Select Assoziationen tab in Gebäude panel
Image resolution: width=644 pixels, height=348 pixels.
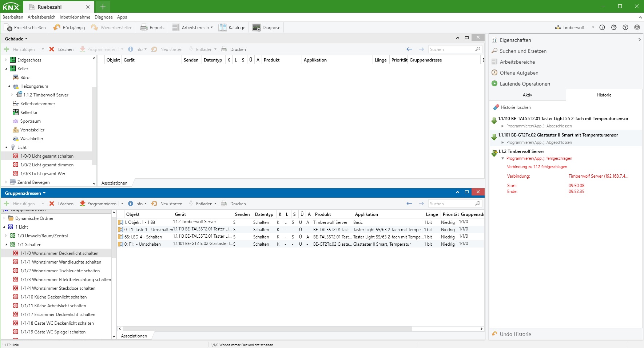(x=114, y=183)
